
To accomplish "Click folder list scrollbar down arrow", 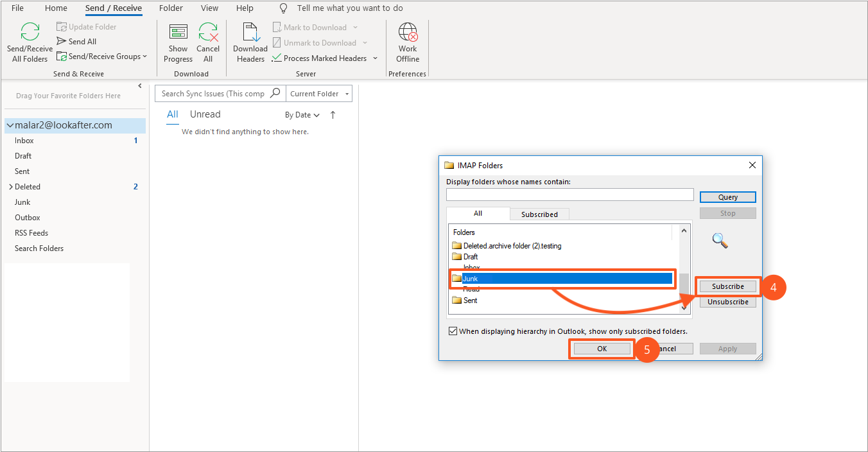I will tap(685, 308).
